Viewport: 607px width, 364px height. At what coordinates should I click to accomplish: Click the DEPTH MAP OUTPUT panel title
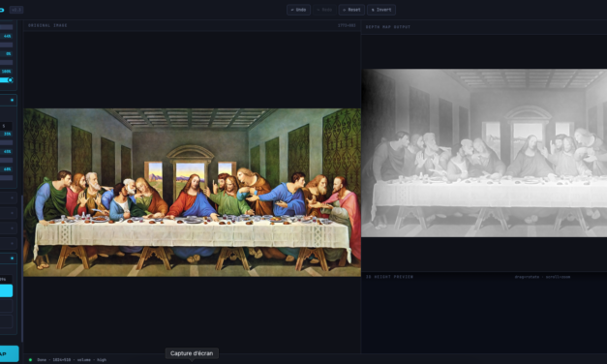(388, 27)
